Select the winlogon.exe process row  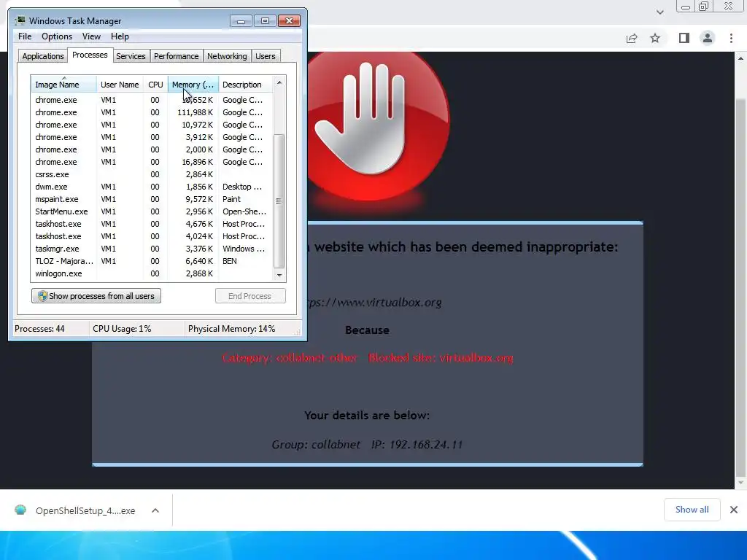[x=152, y=273]
